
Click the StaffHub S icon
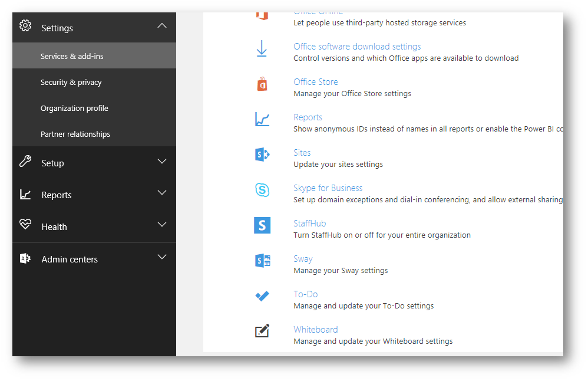(262, 225)
